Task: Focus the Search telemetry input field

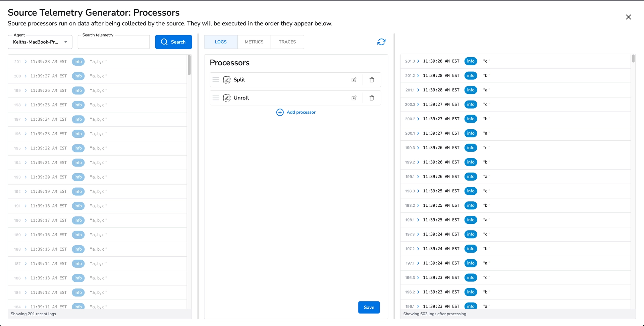Action: pos(114,43)
